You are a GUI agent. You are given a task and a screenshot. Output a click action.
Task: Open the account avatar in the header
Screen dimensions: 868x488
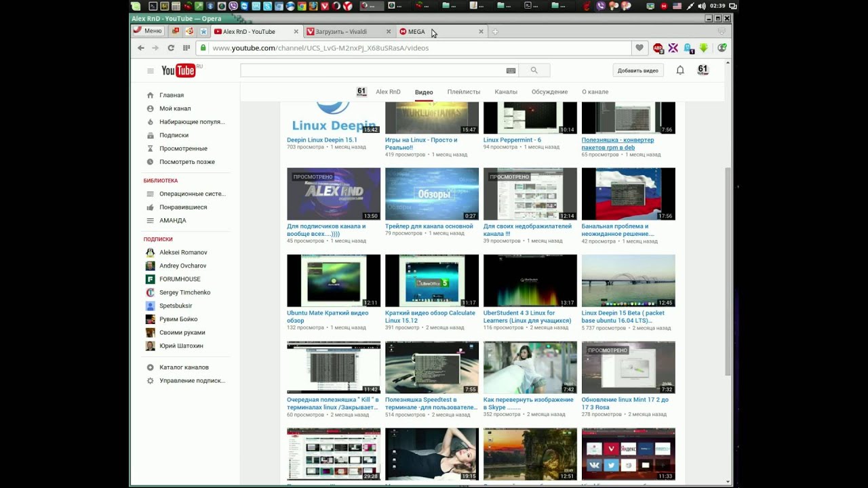click(703, 70)
